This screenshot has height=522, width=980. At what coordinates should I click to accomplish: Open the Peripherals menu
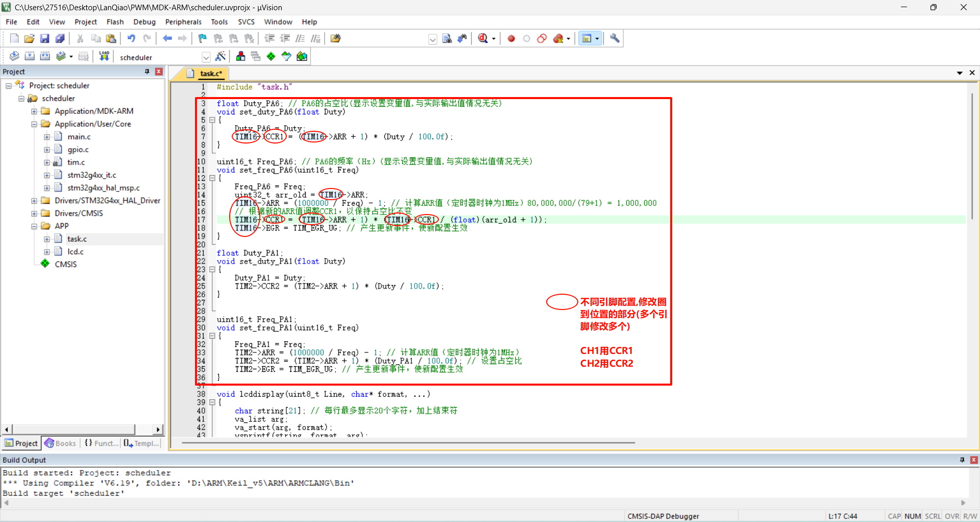[x=183, y=22]
